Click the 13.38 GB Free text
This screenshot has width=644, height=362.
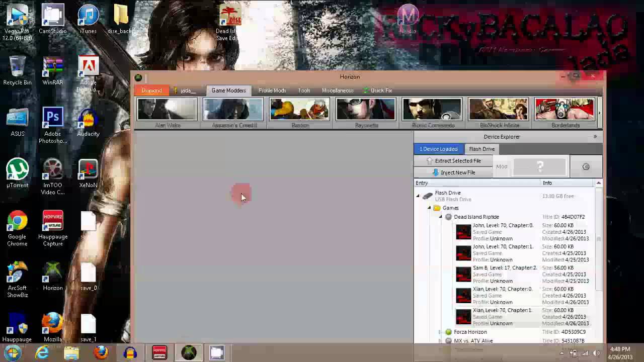pyautogui.click(x=558, y=196)
